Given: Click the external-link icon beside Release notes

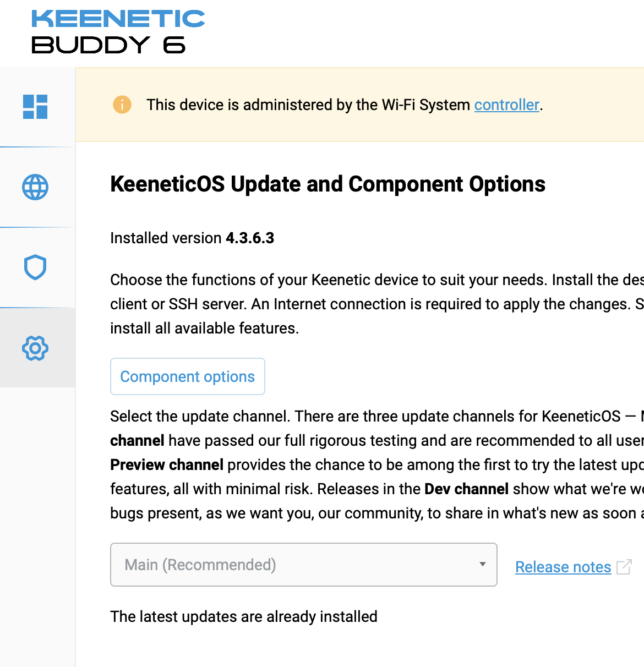Looking at the screenshot, I should [x=624, y=567].
